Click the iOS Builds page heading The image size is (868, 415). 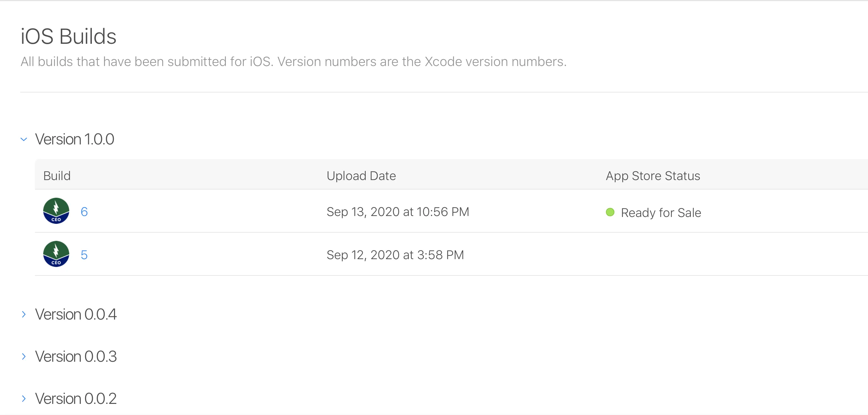point(68,36)
